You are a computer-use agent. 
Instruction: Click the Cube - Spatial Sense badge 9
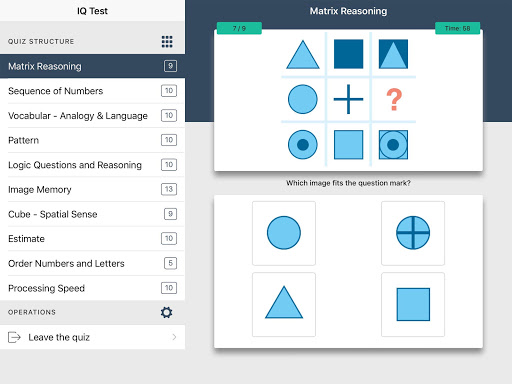[170, 214]
